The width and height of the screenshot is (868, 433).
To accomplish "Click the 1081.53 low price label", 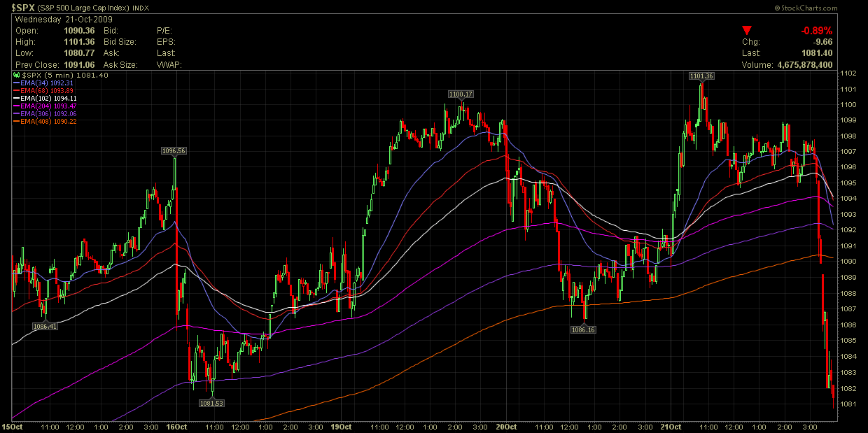I will click(x=211, y=403).
